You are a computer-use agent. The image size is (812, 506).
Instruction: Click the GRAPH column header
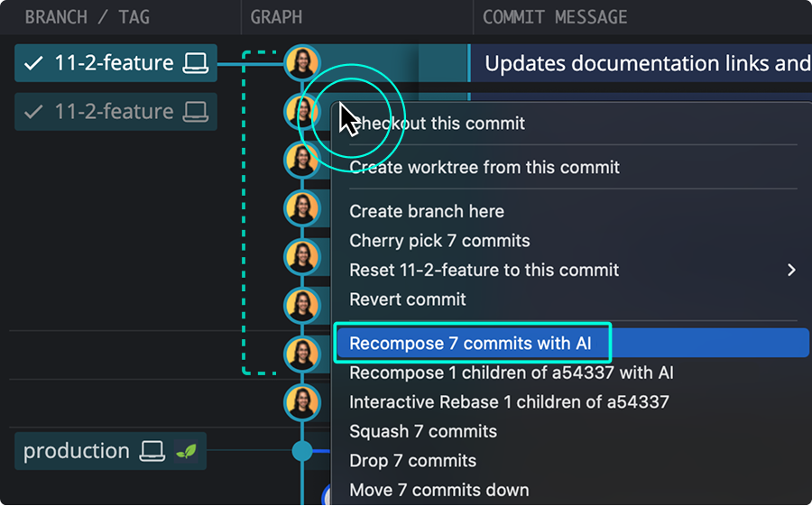click(x=276, y=17)
